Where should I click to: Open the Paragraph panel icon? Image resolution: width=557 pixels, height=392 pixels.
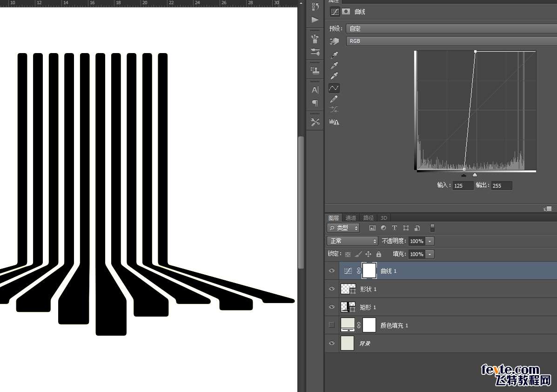pos(315,103)
